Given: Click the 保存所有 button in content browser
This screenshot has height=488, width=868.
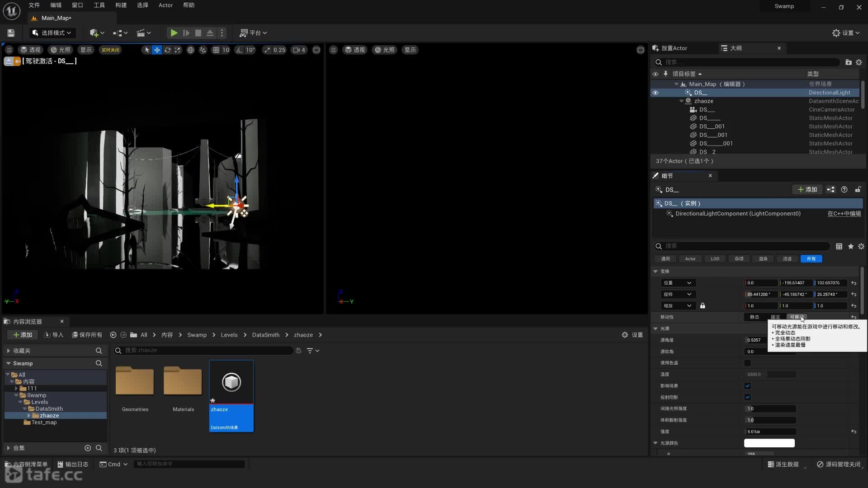Looking at the screenshot, I should tap(87, 335).
